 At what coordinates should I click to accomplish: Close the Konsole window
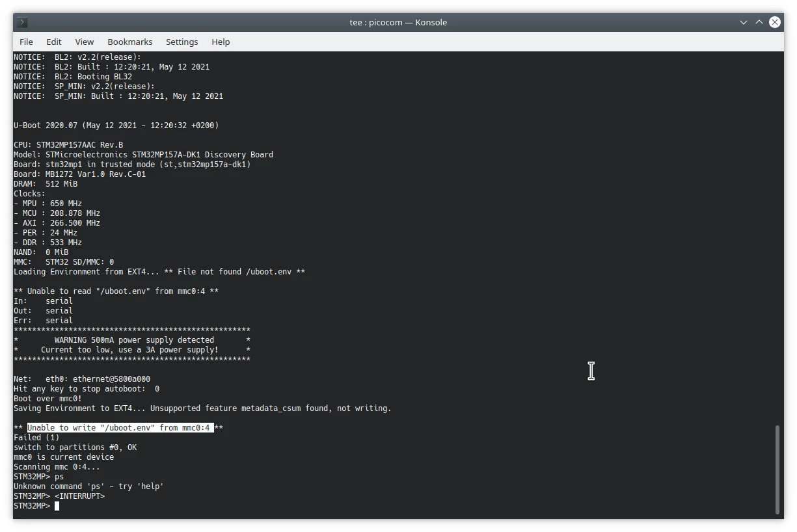tap(774, 22)
